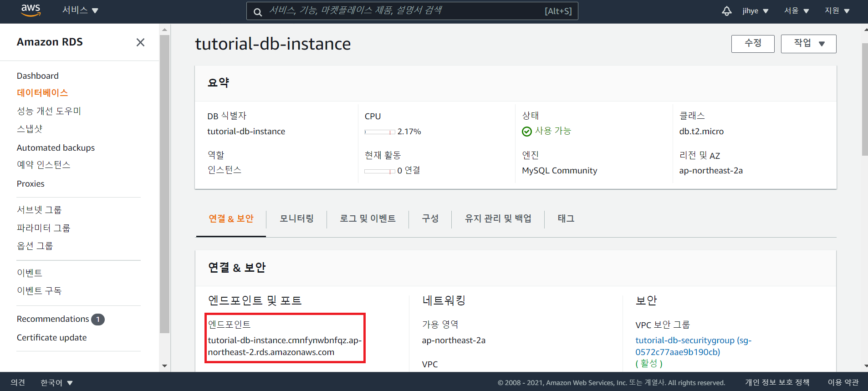Close the Amazon RDS sidebar
Image resolution: width=868 pixels, height=391 pixels.
(x=140, y=42)
